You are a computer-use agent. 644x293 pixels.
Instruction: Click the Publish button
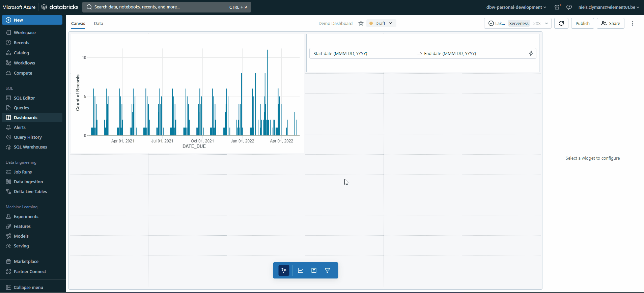point(583,23)
